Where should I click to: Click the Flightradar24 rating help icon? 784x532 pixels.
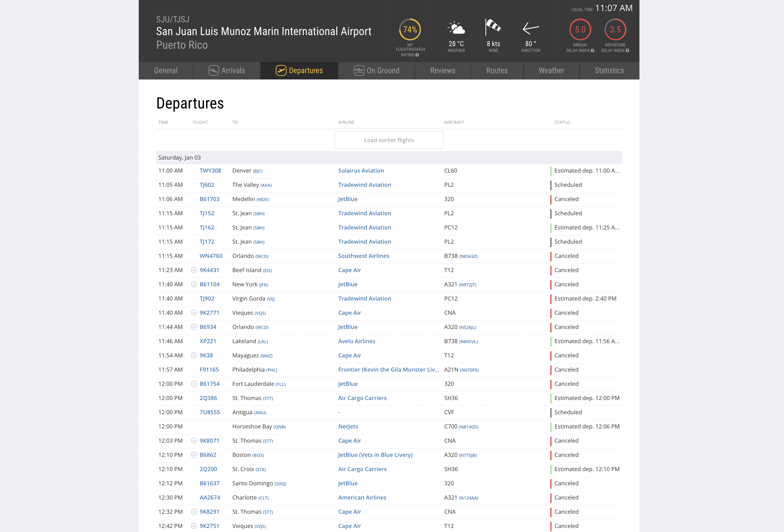coord(417,55)
